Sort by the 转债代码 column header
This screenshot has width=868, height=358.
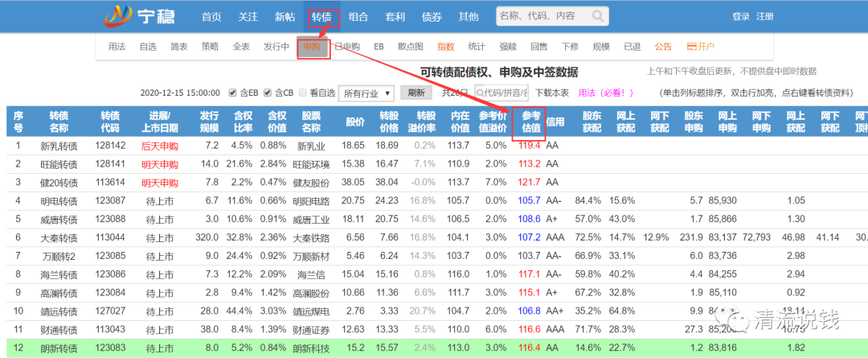pos(110,121)
